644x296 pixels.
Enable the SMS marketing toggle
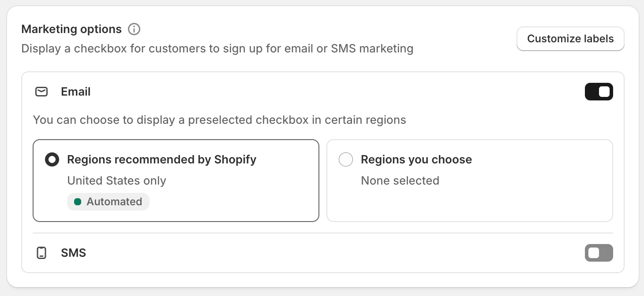[x=599, y=253]
